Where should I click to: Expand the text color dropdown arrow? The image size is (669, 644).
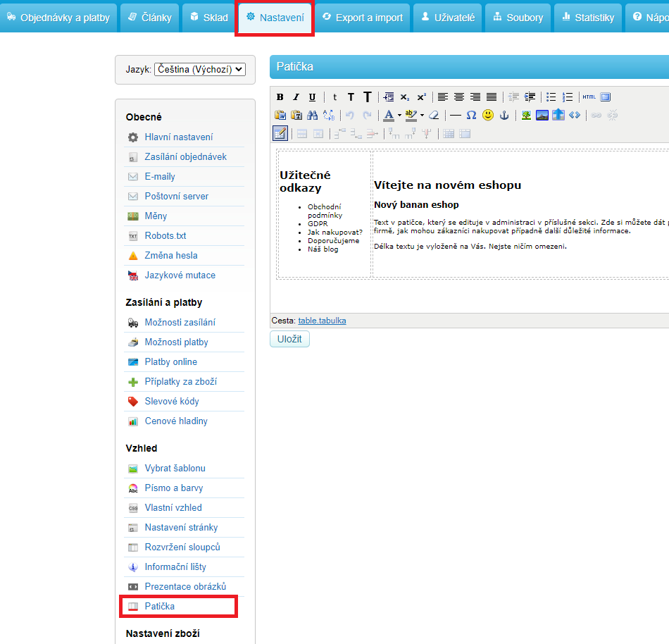pyautogui.click(x=399, y=116)
